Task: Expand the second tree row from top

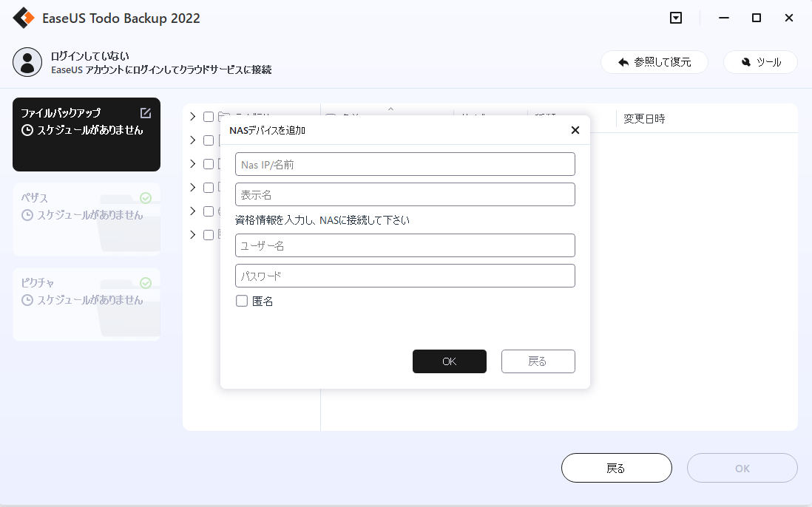Action: tap(192, 140)
